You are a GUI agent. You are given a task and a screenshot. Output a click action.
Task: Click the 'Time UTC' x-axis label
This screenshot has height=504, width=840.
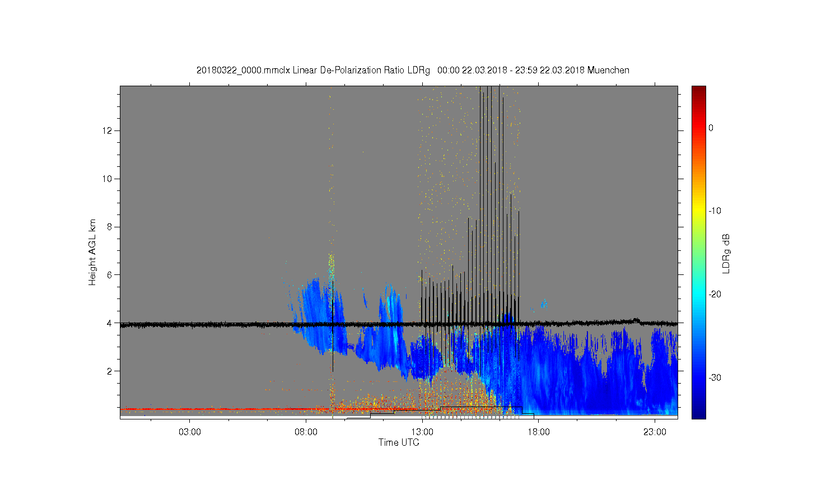pos(399,442)
